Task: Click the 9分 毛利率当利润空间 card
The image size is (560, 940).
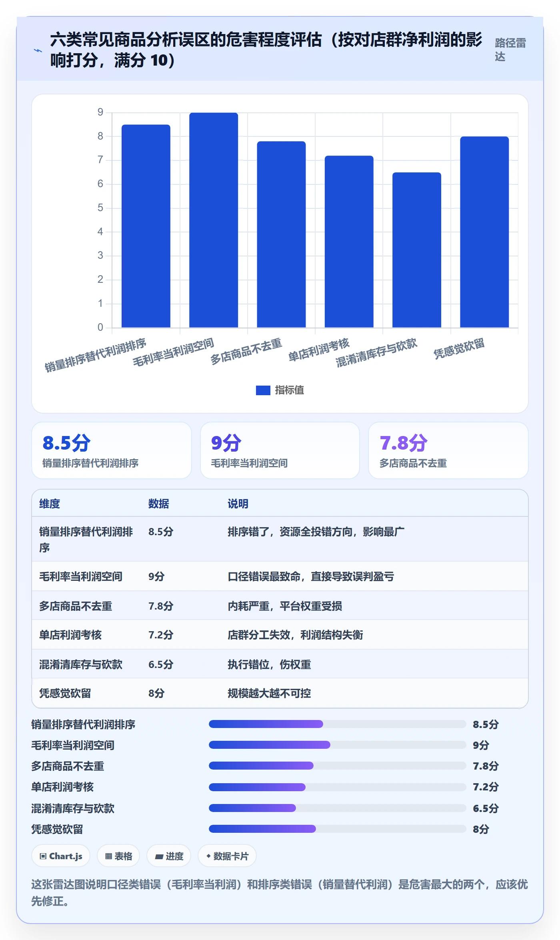Action: click(280, 450)
